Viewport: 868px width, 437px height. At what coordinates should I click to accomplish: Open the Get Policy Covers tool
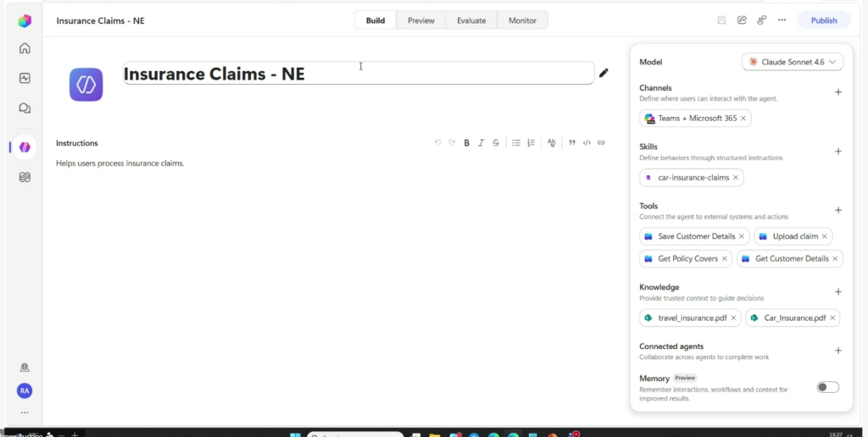pyautogui.click(x=686, y=259)
